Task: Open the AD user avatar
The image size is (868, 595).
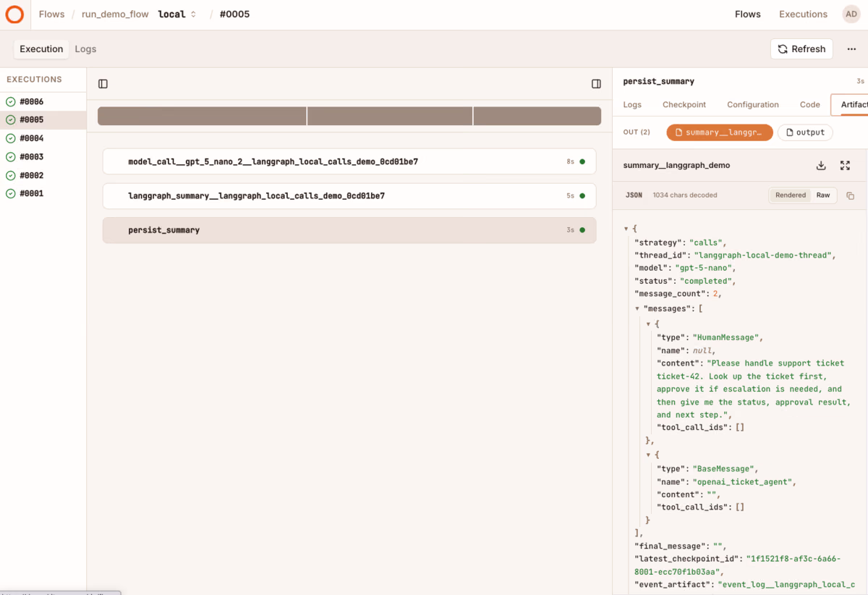Action: (851, 14)
